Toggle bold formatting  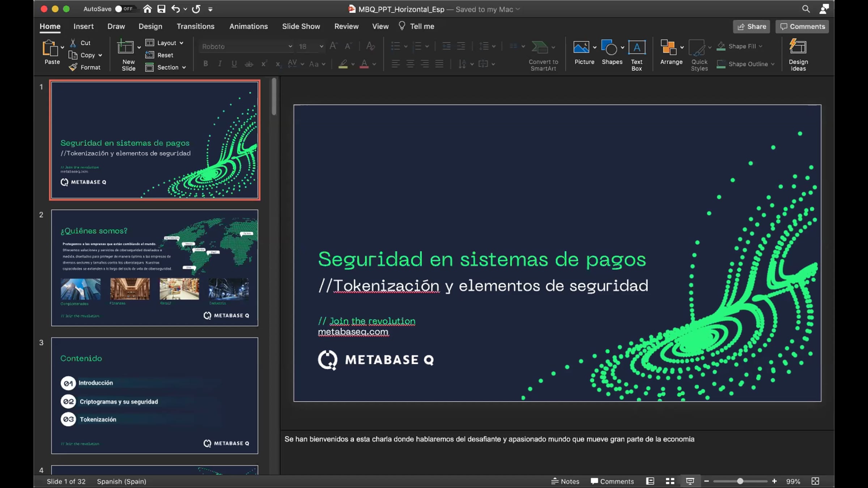point(205,64)
